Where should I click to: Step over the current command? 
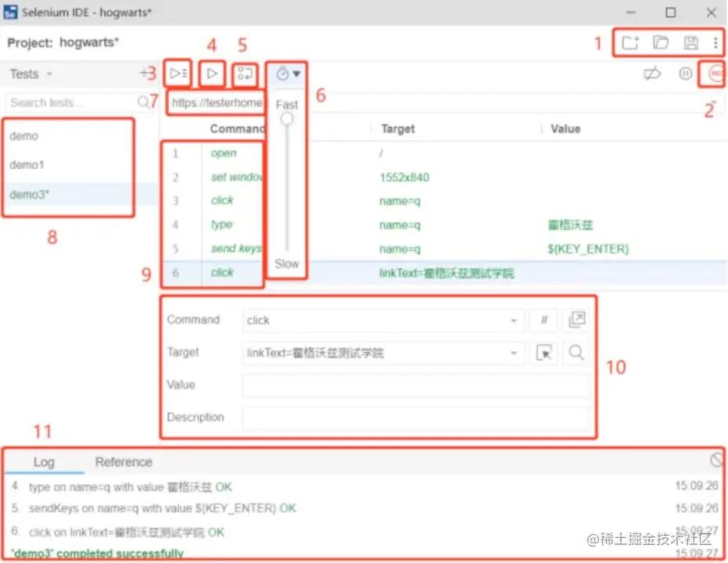coord(245,74)
